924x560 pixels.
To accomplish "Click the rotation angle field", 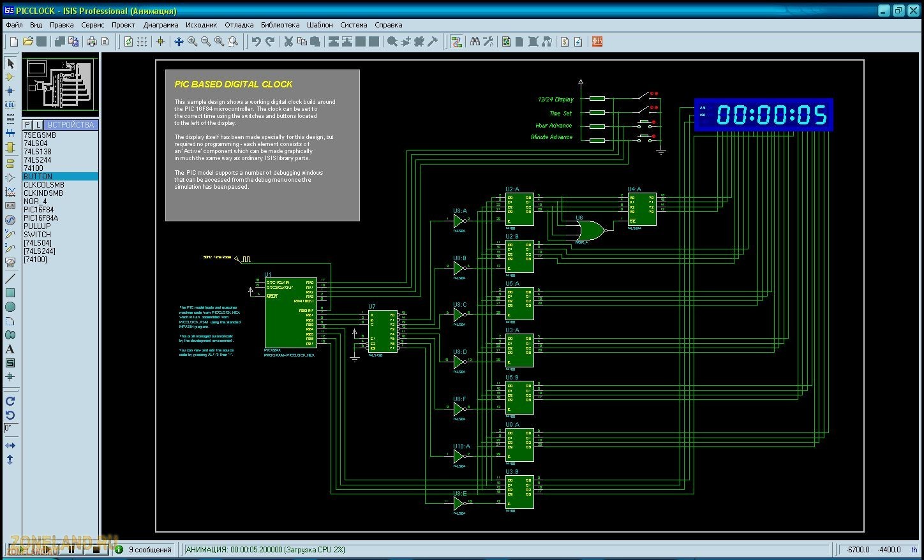I will click(x=11, y=428).
